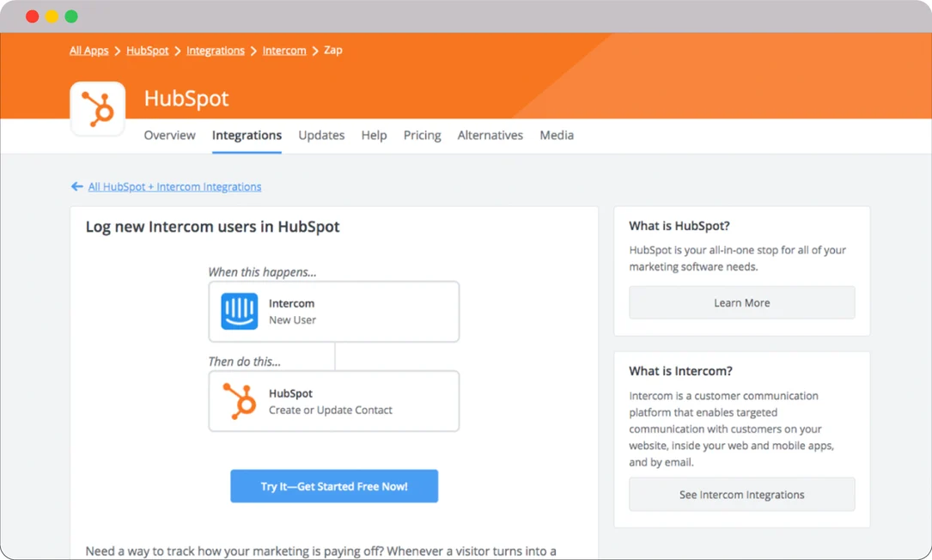This screenshot has height=560, width=932.
Task: Click the HubSpot sprocket icon in action card
Action: (240, 401)
